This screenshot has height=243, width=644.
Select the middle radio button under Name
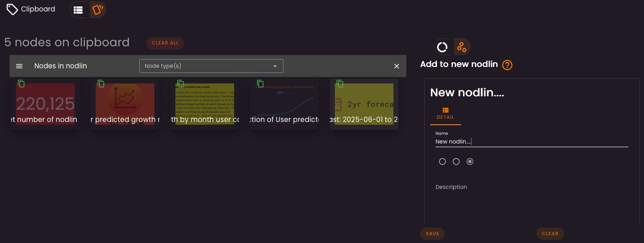(456, 161)
